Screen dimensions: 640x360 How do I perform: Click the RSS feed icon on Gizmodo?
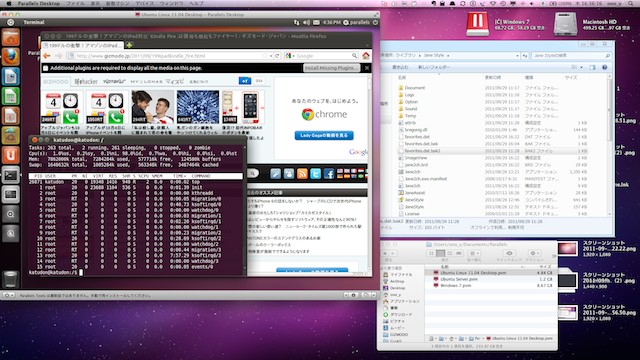click(x=302, y=174)
